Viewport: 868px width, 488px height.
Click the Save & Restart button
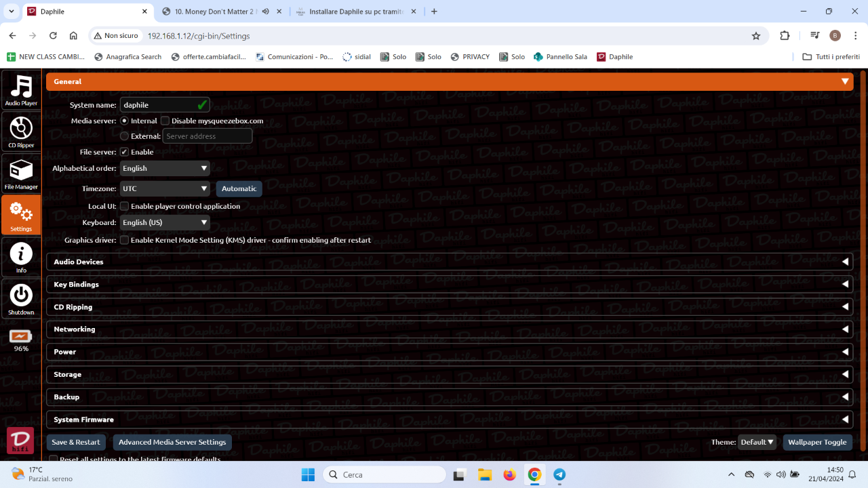(76, 443)
